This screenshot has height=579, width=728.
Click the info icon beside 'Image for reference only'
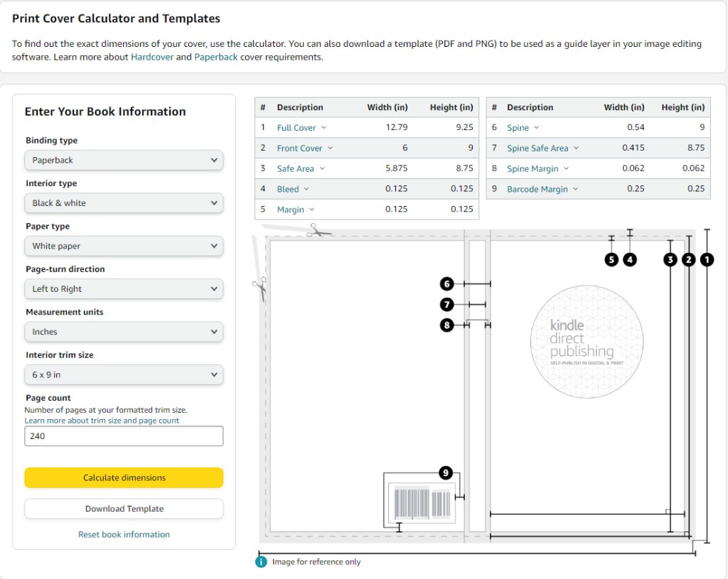pyautogui.click(x=261, y=562)
